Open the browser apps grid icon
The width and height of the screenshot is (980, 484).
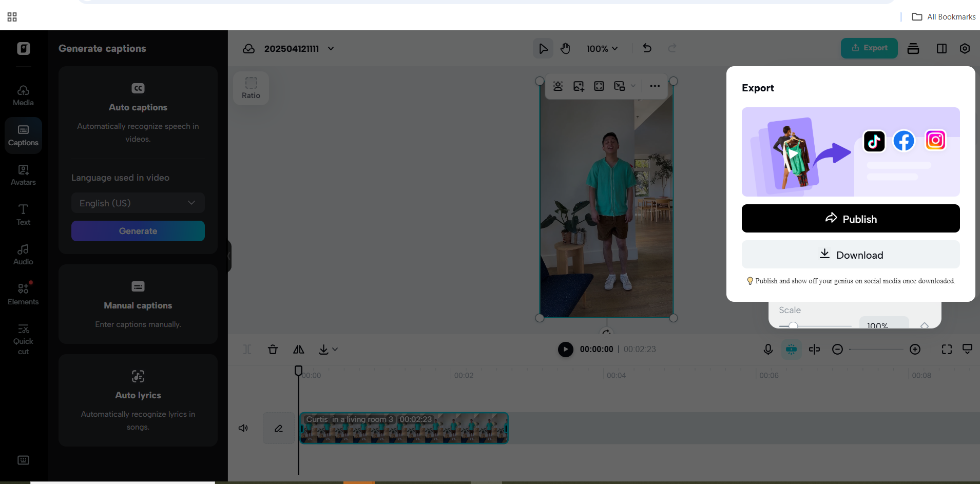[x=12, y=17]
